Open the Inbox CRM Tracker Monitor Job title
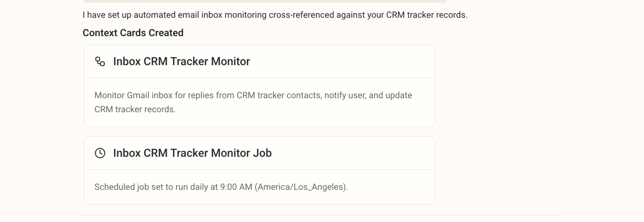Image resolution: width=644 pixels, height=222 pixels. [192, 153]
